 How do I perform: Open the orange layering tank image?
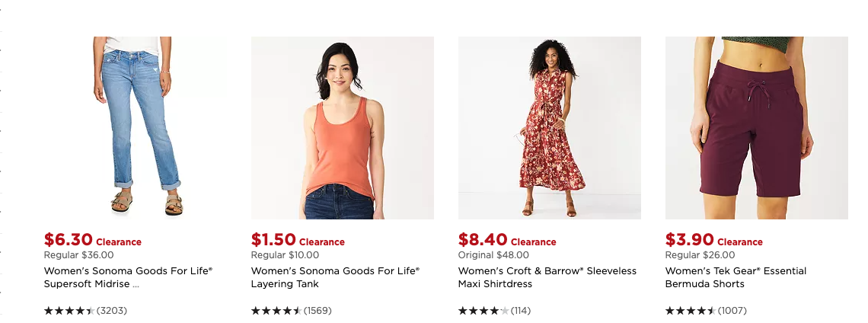343,127
